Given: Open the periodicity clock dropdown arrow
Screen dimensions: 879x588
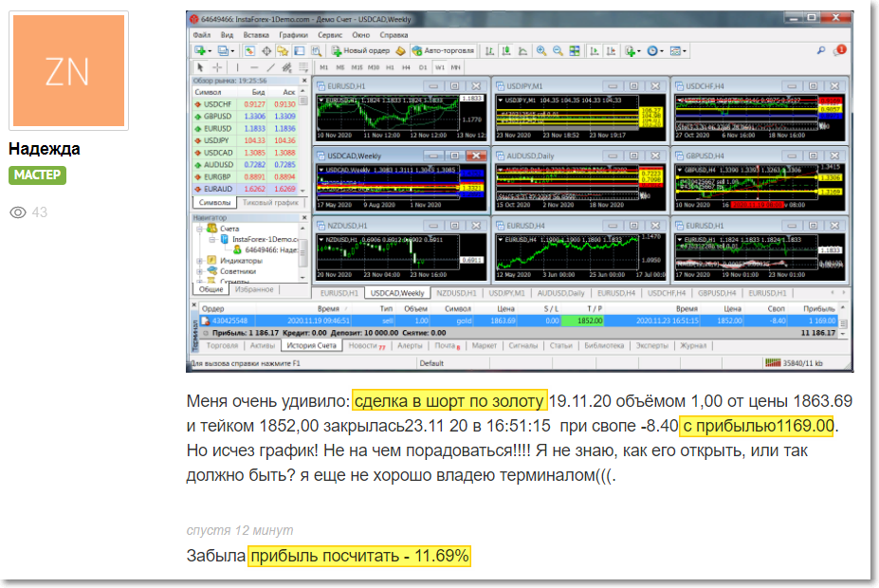Looking at the screenshot, I should (x=662, y=51).
